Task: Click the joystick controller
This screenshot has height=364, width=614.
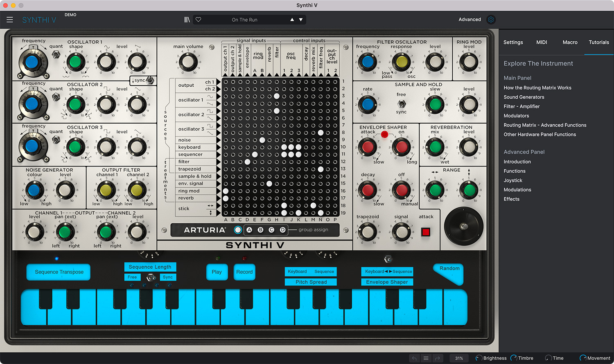Action: pyautogui.click(x=464, y=226)
